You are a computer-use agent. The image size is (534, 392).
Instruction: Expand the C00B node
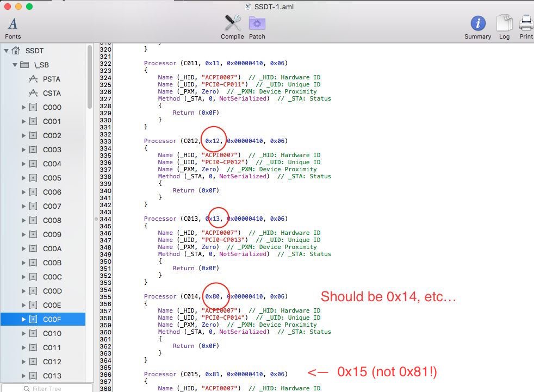pyautogui.click(x=23, y=263)
